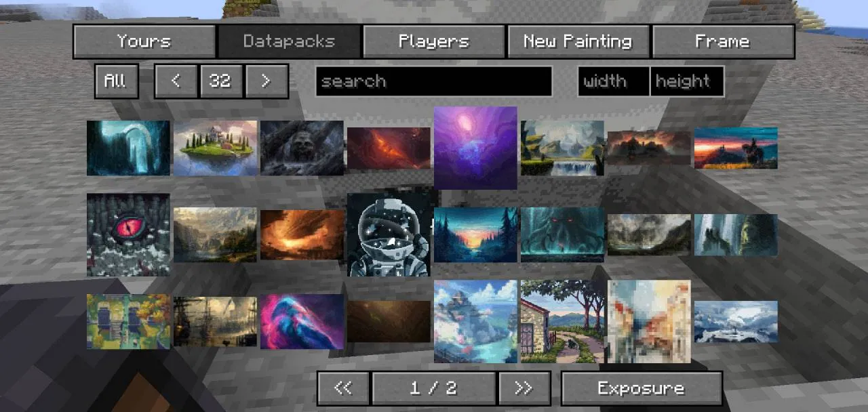Image resolution: width=868 pixels, height=412 pixels.
Task: Jump to the last page with double arrows
Action: [524, 388]
